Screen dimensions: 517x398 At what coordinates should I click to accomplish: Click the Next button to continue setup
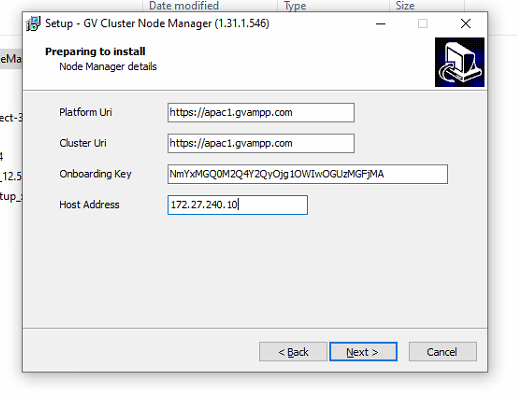point(363,352)
